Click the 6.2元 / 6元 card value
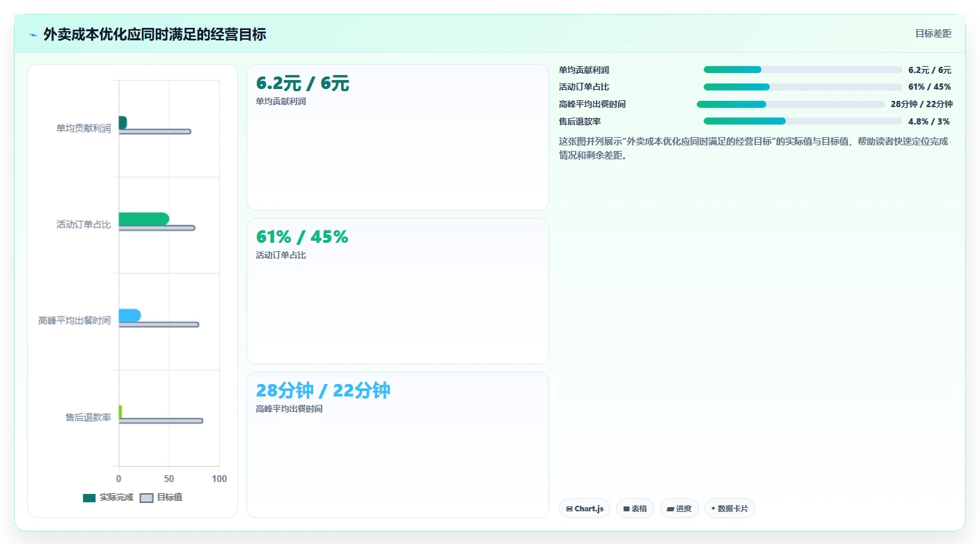Screen dimensions: 980x544 303,83
